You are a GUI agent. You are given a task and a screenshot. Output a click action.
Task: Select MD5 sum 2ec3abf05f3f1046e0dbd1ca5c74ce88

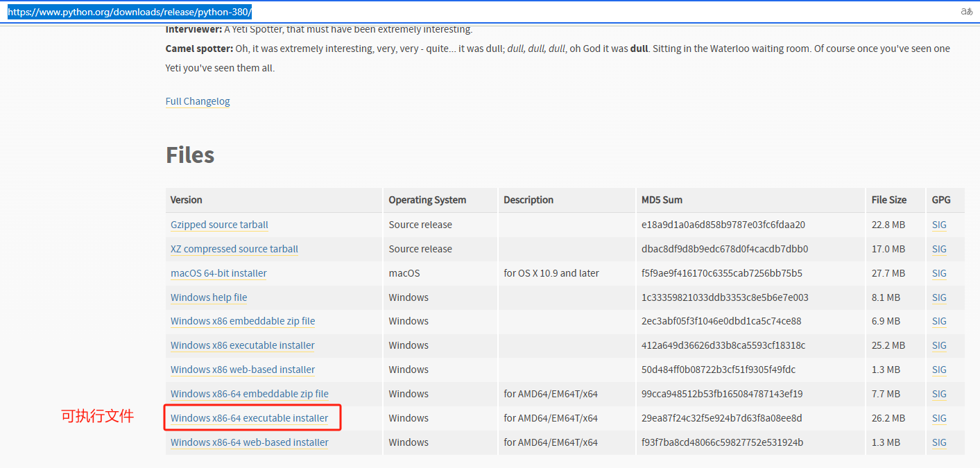pos(721,321)
